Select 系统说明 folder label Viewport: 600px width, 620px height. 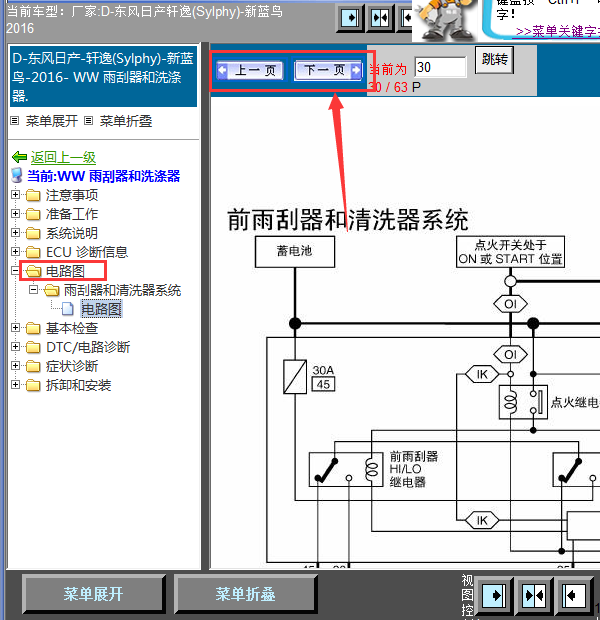[x=72, y=233]
